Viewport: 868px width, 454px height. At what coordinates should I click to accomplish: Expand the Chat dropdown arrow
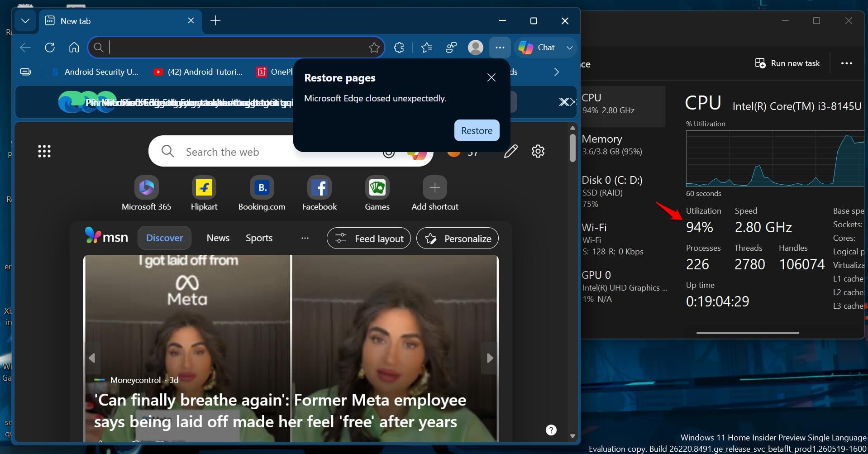(x=569, y=48)
